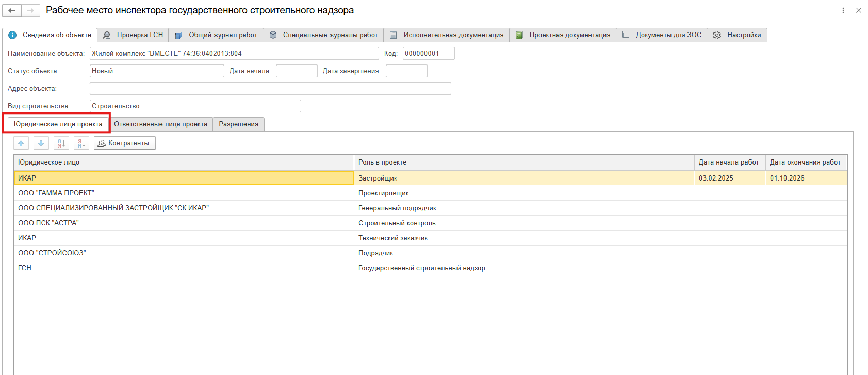868x375 pixels.
Task: Go back with the left arrow button
Action: point(12,10)
